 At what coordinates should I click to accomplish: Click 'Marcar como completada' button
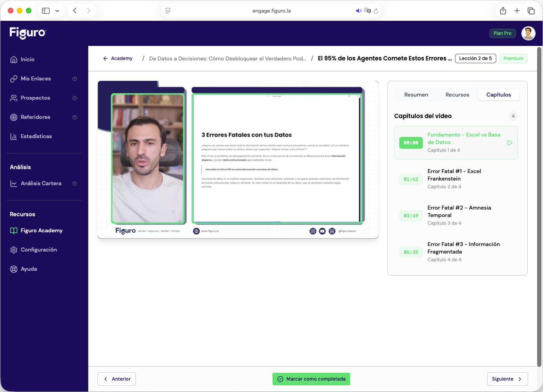click(311, 379)
